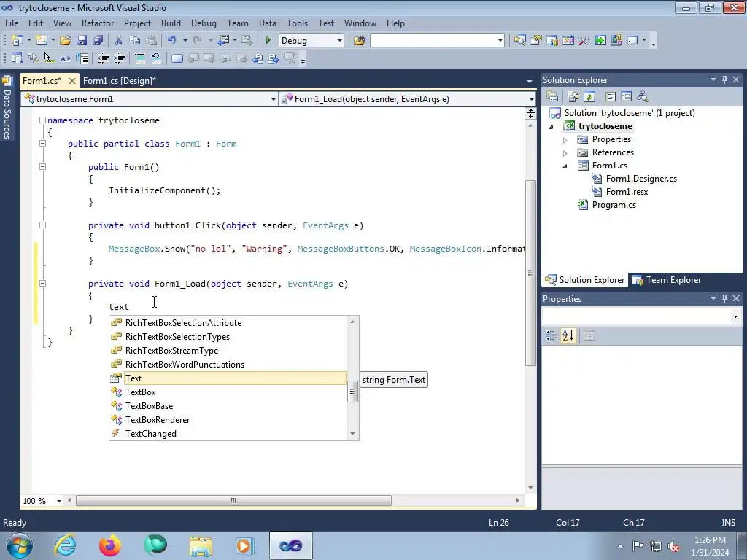Collapse the namespace trytocloseme code block
The width and height of the screenshot is (747, 560).
click(x=42, y=120)
